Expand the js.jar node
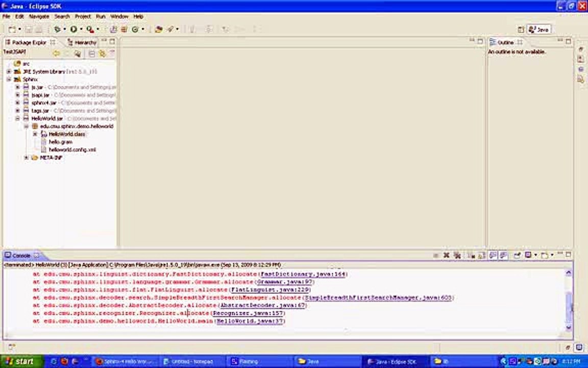 pos(17,87)
